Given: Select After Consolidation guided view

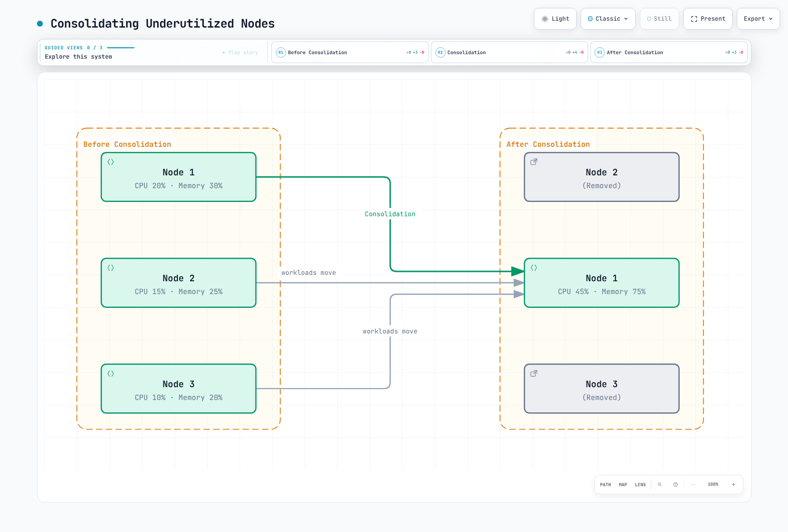Looking at the screenshot, I should click(669, 52).
